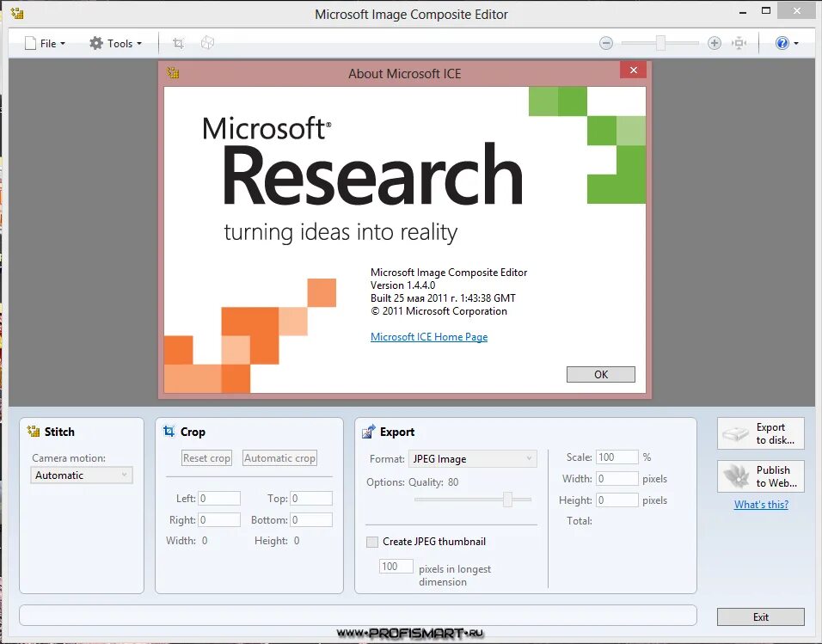The width and height of the screenshot is (822, 644).
Task: Click the zoom out minus icon
Action: 606,43
